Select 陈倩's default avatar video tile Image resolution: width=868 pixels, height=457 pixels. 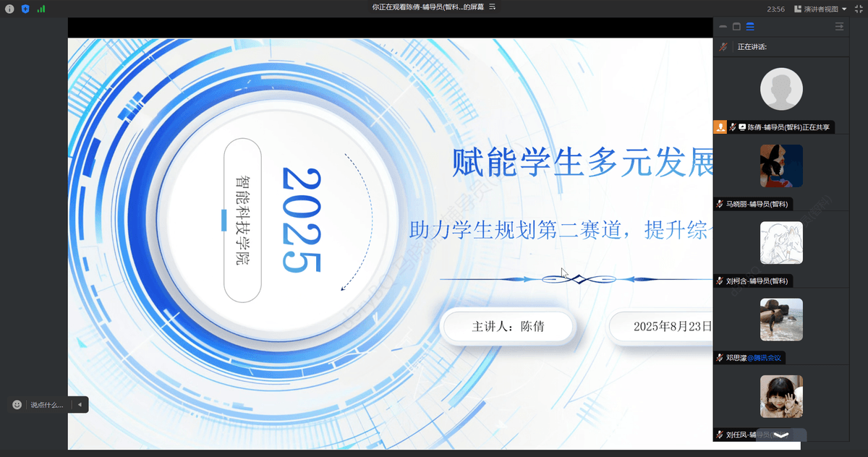click(x=781, y=90)
